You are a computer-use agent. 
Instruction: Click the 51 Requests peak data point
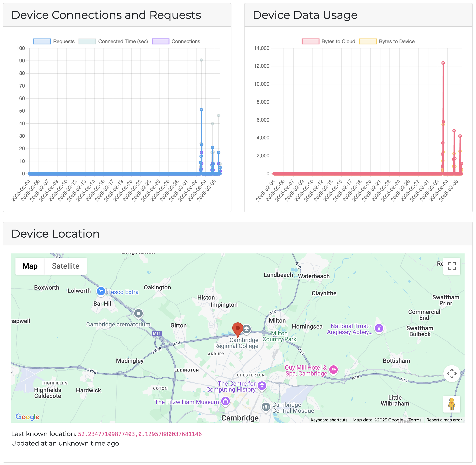[201, 110]
